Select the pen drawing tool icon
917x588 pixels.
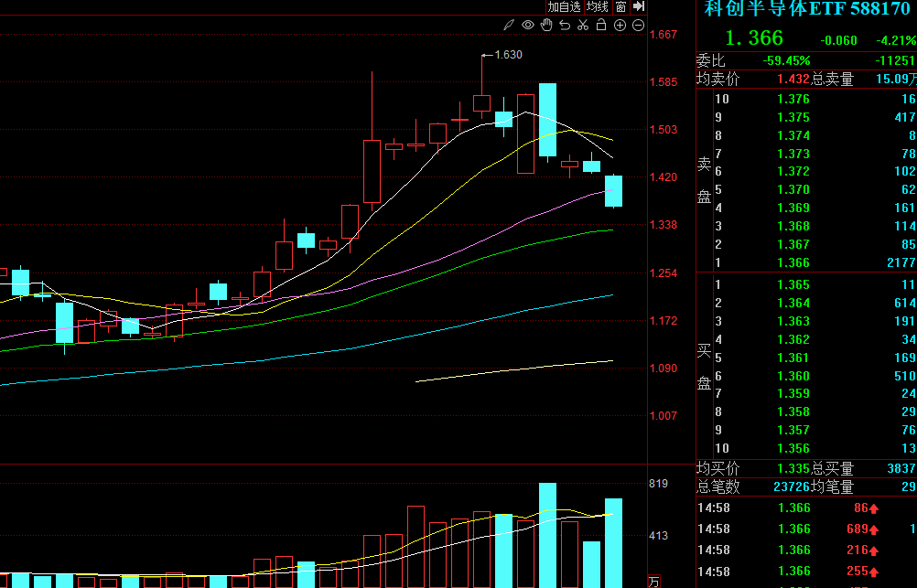(x=510, y=25)
